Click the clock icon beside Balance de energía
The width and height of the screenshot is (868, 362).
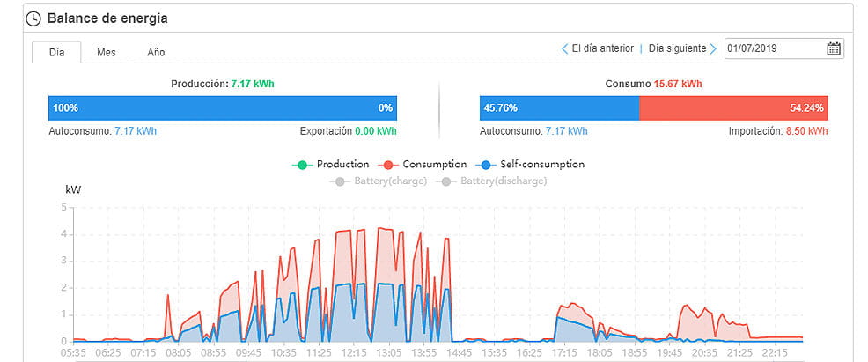click(33, 18)
